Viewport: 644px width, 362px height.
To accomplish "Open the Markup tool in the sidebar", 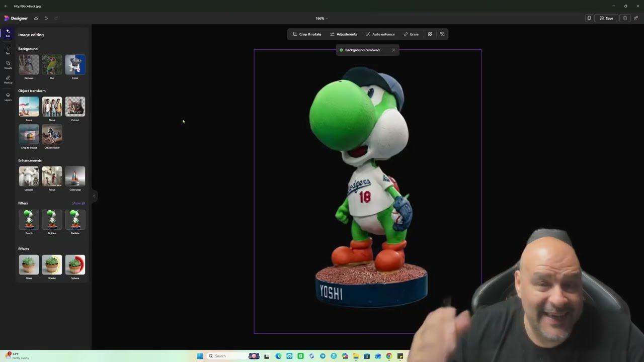I will click(x=8, y=79).
